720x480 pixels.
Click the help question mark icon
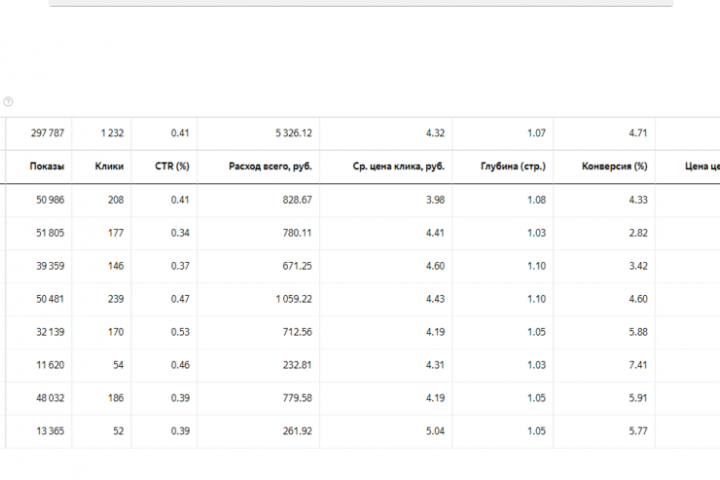pyautogui.click(x=8, y=102)
